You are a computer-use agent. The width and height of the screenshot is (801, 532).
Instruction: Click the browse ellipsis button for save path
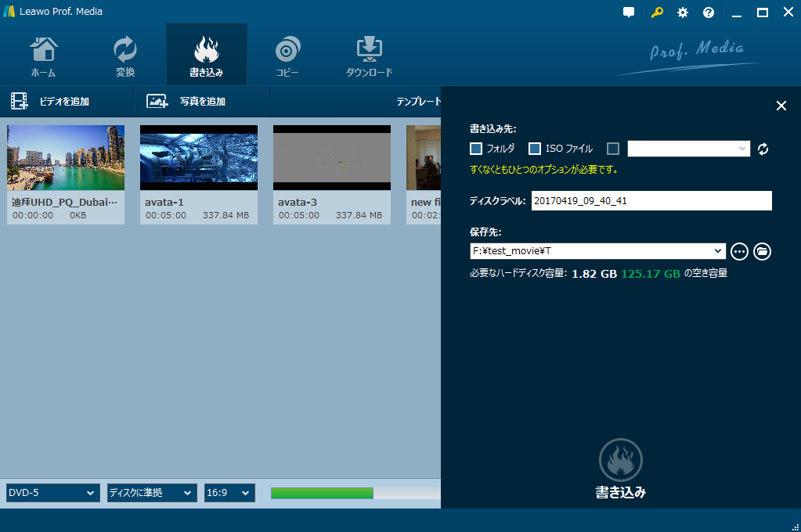(x=739, y=251)
